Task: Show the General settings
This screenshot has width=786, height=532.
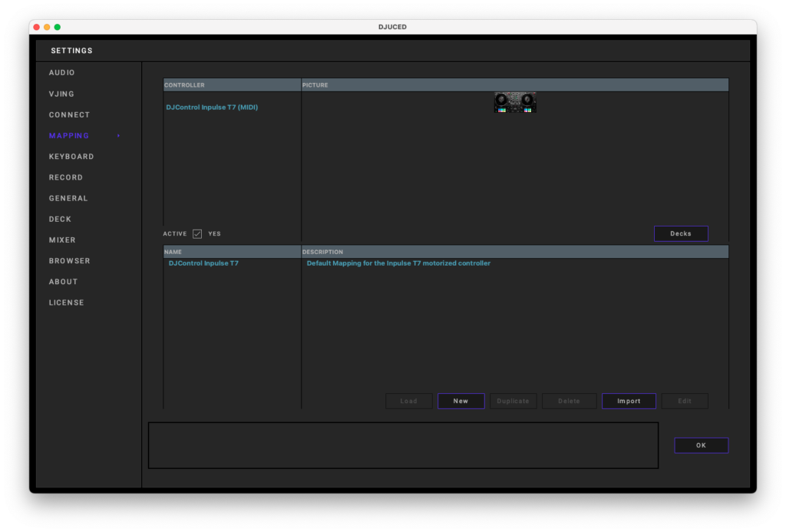Action: click(x=68, y=198)
